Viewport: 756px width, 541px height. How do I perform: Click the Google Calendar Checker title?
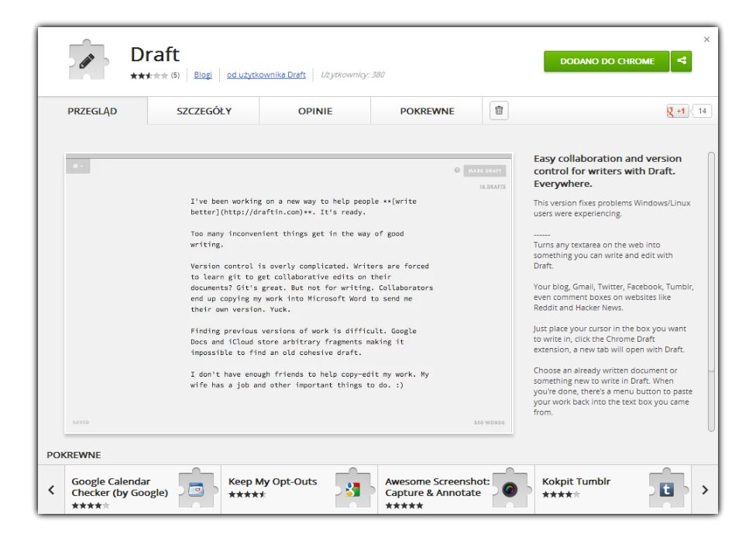click(x=119, y=487)
